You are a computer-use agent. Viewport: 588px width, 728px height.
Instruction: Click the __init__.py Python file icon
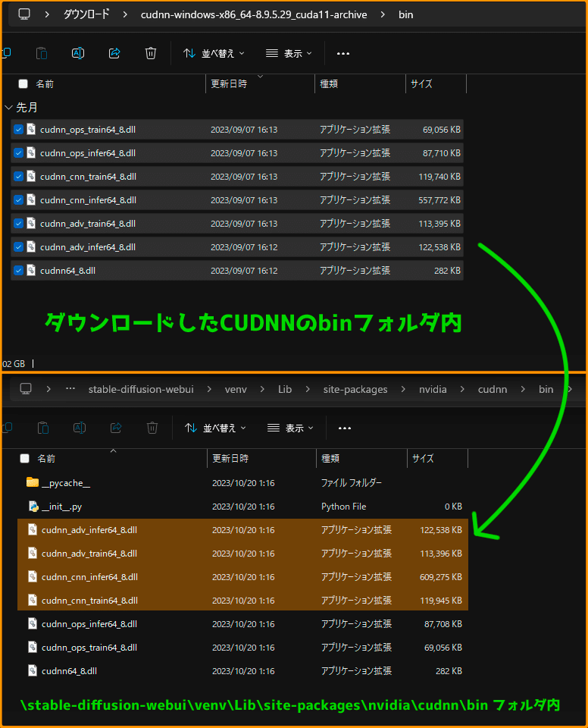tap(33, 507)
